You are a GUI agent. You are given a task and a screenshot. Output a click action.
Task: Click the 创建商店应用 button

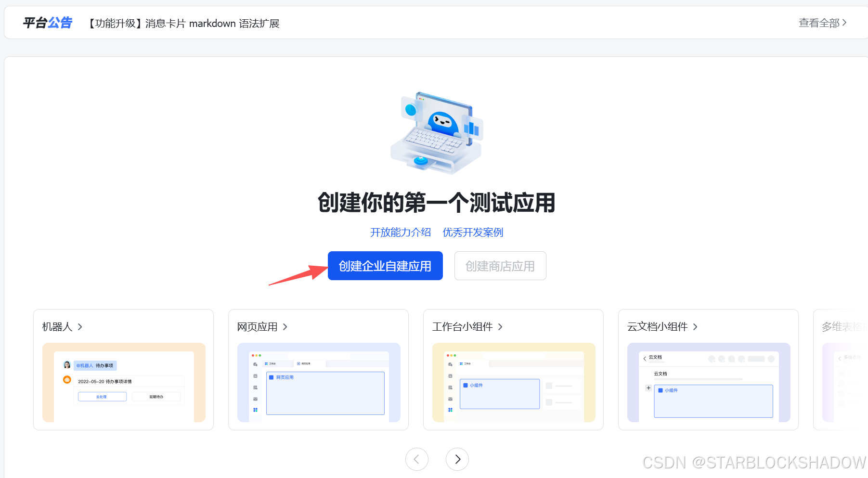[x=500, y=266]
